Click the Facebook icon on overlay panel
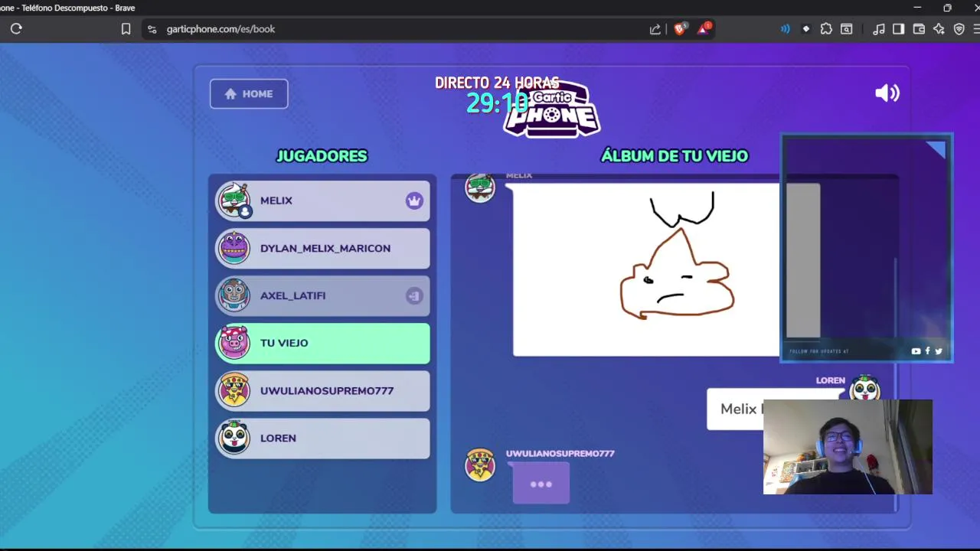Screen dimensions: 980x551 927,351
